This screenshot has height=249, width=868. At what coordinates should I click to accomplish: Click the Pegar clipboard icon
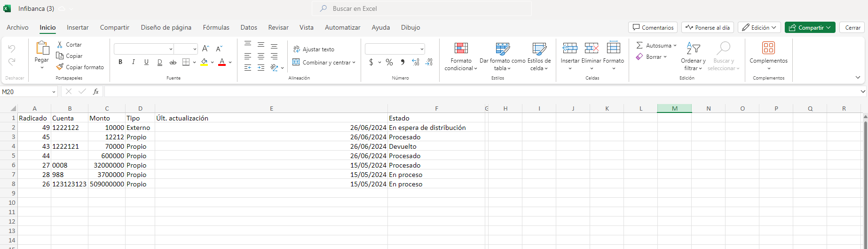(x=42, y=48)
